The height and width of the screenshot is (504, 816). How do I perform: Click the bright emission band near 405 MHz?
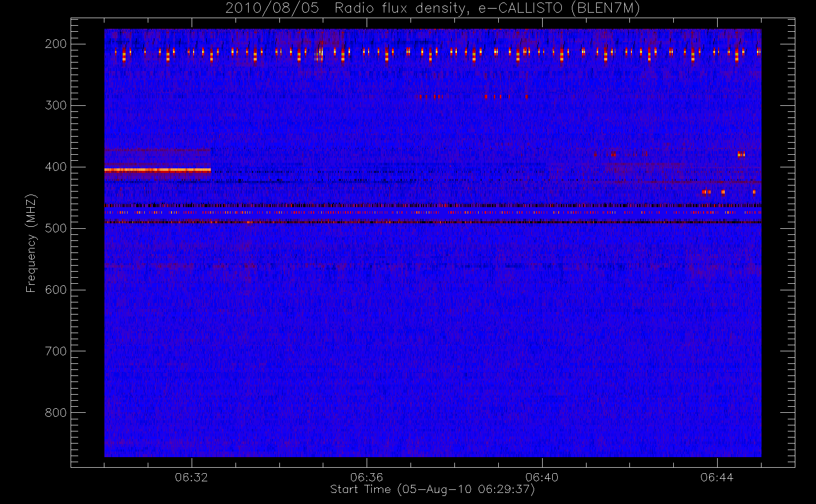point(157,170)
